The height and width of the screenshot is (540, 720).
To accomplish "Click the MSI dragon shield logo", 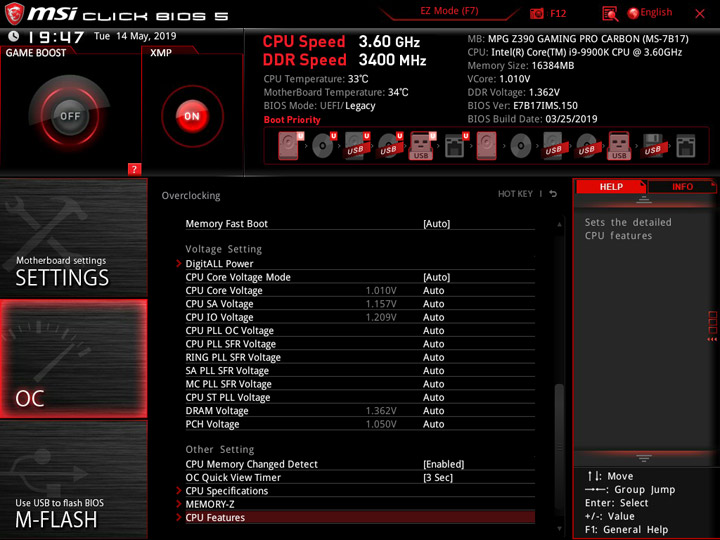I will (x=14, y=13).
